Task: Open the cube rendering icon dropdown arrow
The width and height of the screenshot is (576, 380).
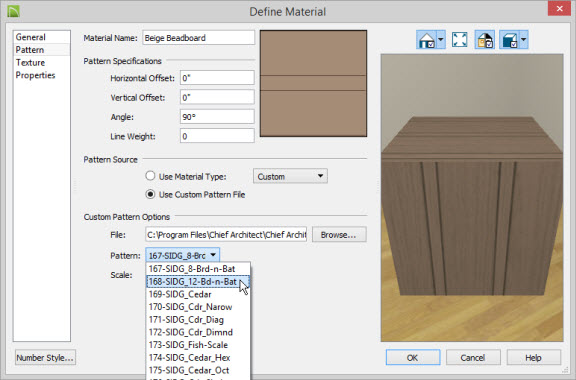Action: [x=523, y=40]
